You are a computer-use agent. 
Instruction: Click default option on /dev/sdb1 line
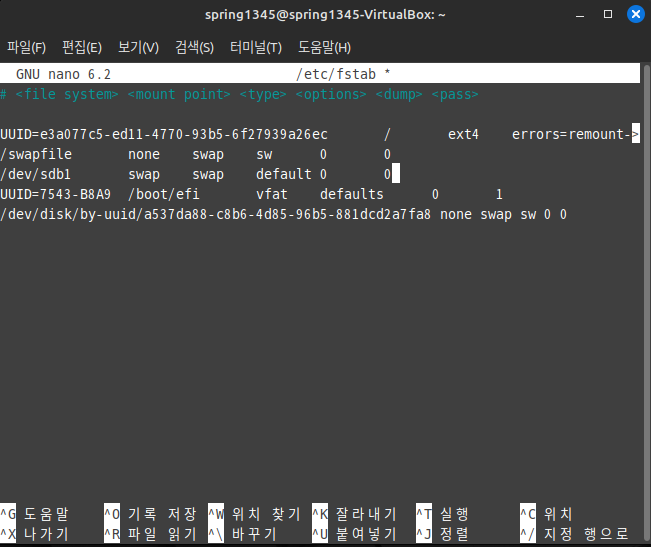point(284,174)
